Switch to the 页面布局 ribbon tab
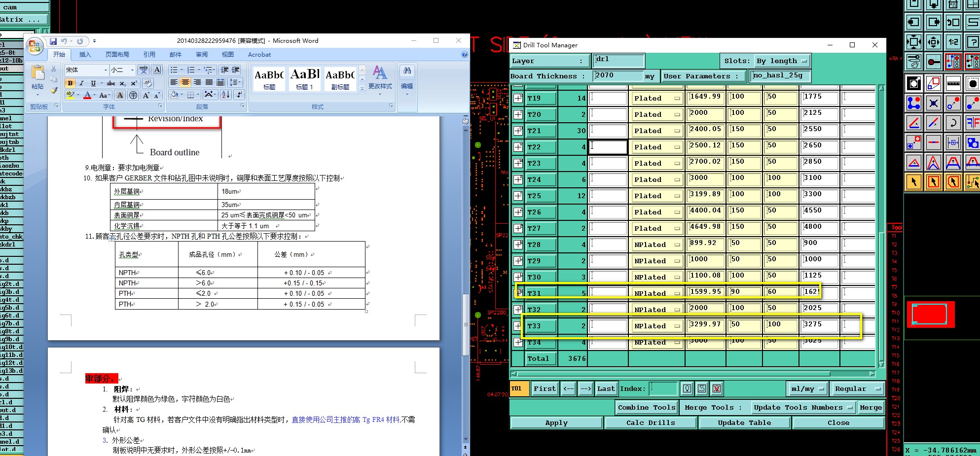This screenshot has width=980, height=456. coord(117,55)
